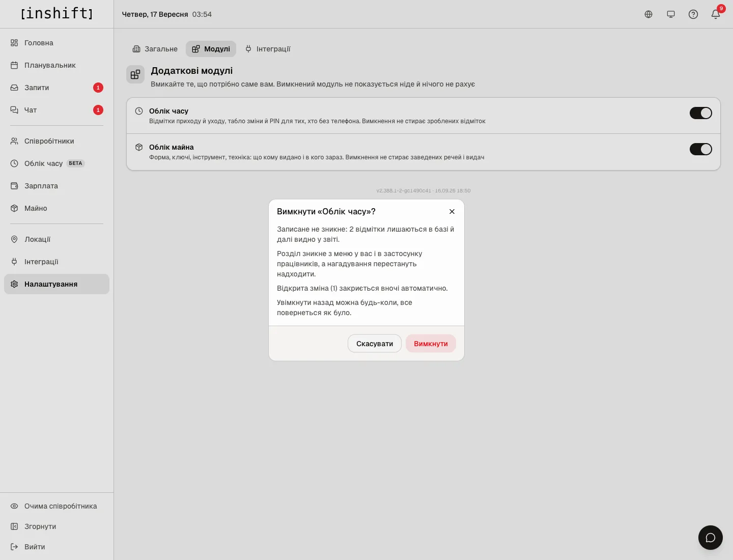Image resolution: width=733 pixels, height=560 pixels.
Task: Click the version text v2.388.1-2-gc1490c41
Action: tap(404, 191)
